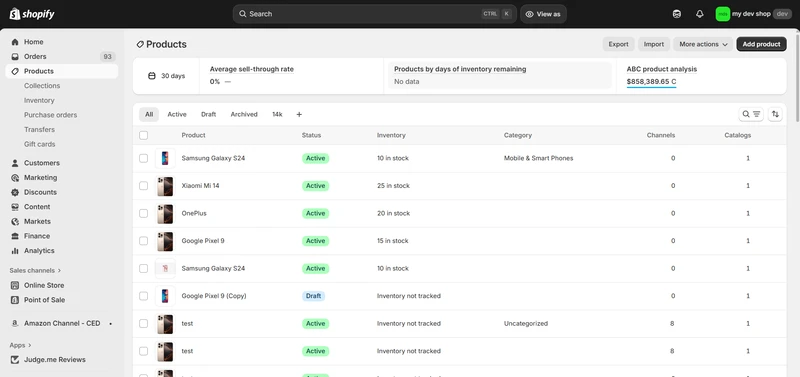Expand the Sales channels section chevron
This screenshot has width=800, height=377.
tap(59, 270)
